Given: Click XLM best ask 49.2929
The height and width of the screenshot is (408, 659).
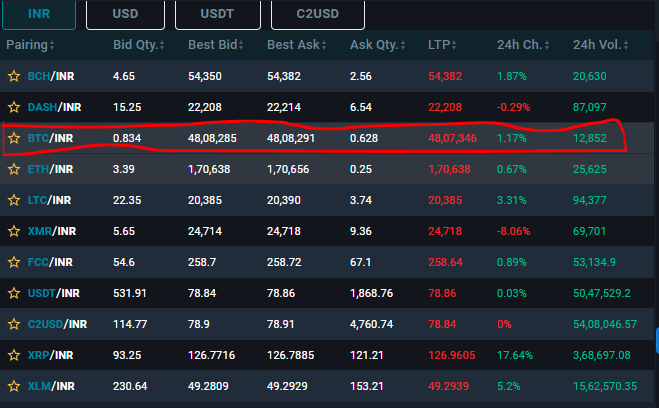Looking at the screenshot, I should (x=287, y=386).
